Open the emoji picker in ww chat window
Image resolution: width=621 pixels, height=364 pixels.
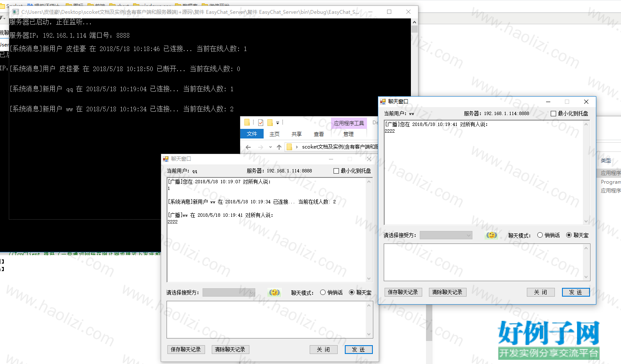pyautogui.click(x=492, y=235)
